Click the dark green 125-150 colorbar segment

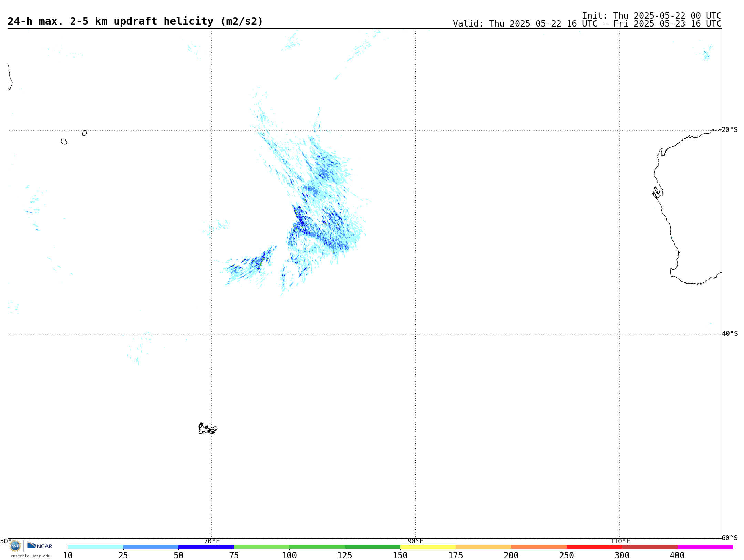373,547
